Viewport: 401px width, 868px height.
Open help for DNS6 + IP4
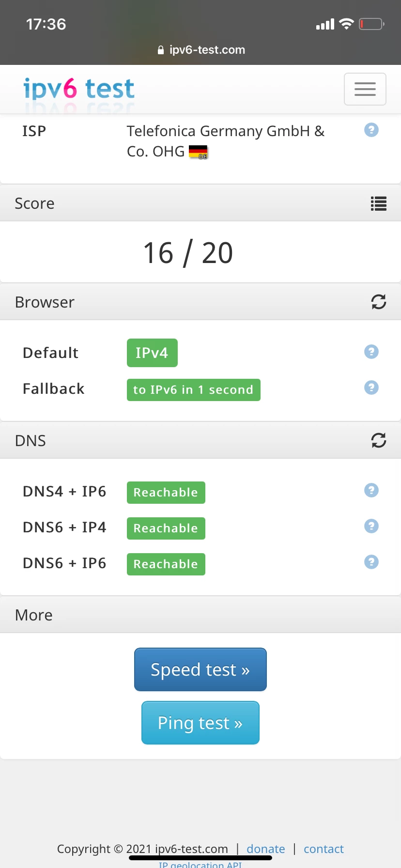click(371, 526)
